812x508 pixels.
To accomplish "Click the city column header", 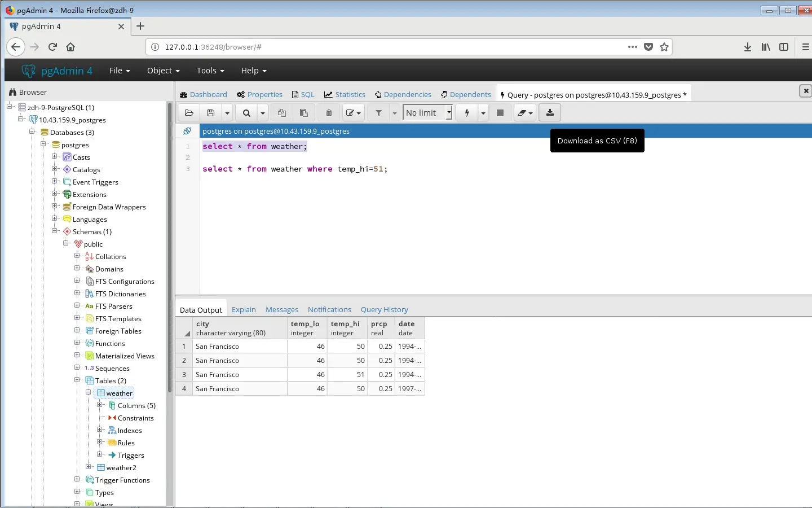I will tap(240, 328).
